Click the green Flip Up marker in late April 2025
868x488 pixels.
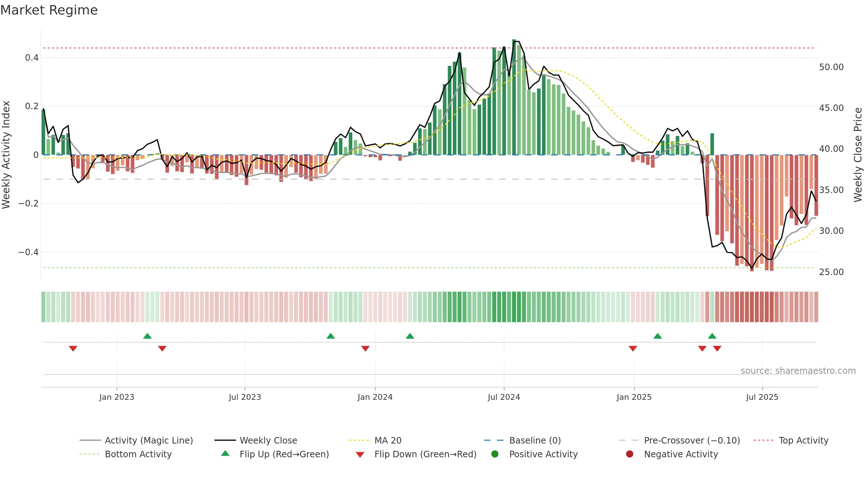(712, 336)
